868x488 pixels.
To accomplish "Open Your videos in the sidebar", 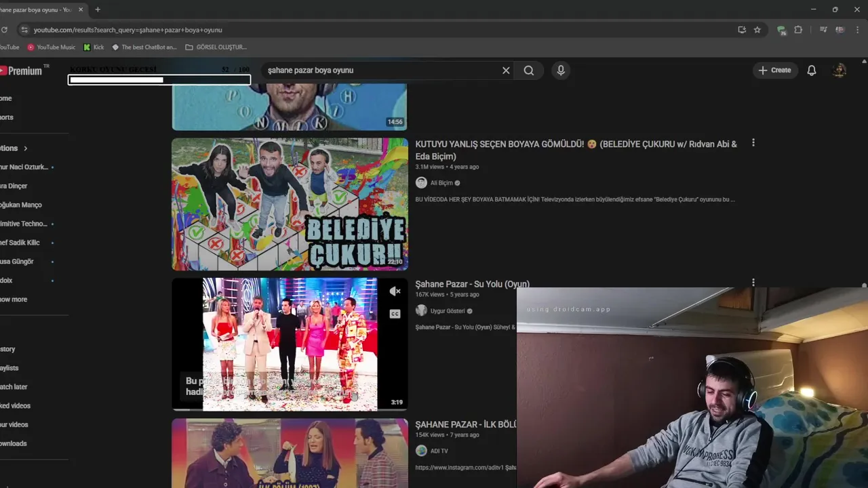I will point(14,425).
